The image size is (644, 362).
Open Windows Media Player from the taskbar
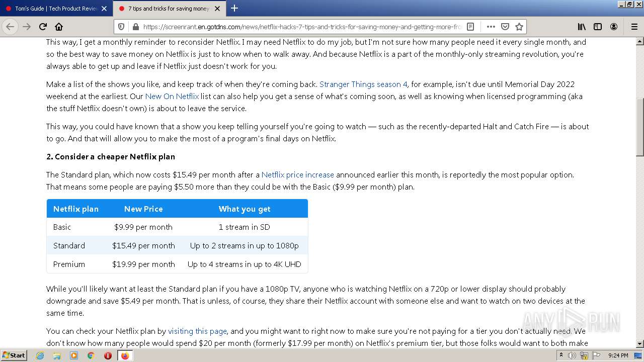tap(74, 355)
